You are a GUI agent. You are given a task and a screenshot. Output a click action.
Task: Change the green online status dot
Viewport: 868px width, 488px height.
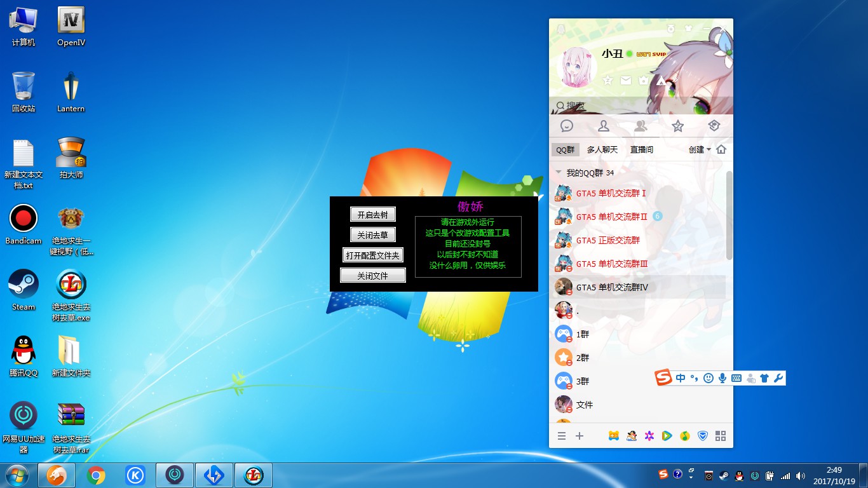(629, 54)
